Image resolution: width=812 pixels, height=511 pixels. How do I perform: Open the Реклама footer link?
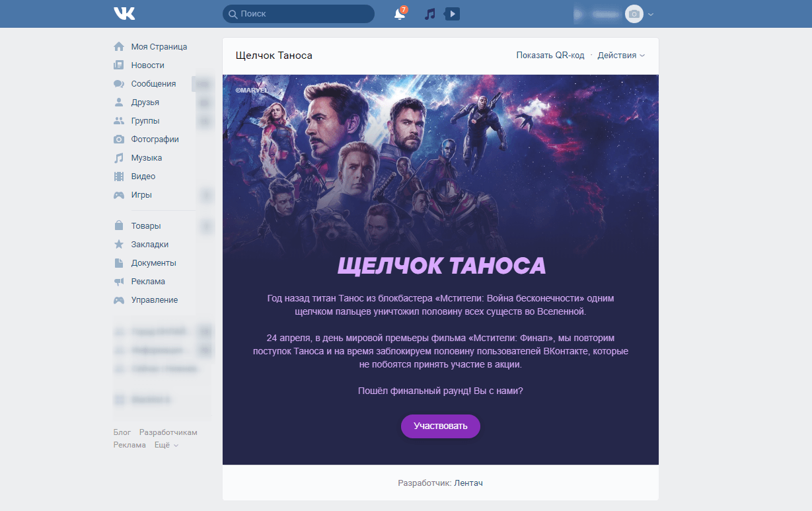tap(129, 445)
